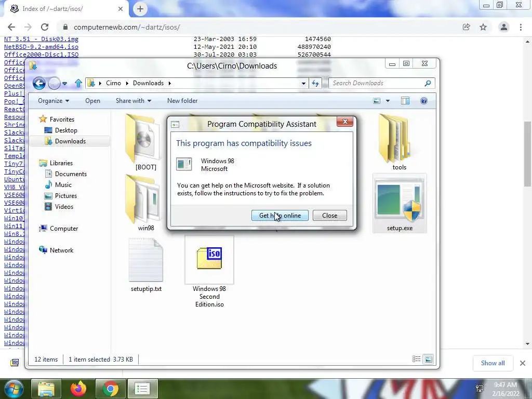Open Chrome three-dot menu

pyautogui.click(x=521, y=27)
